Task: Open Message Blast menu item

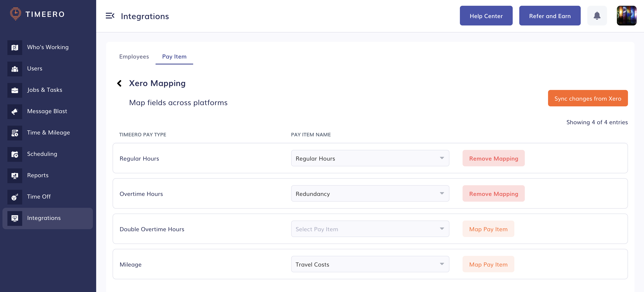Action: pos(47,112)
